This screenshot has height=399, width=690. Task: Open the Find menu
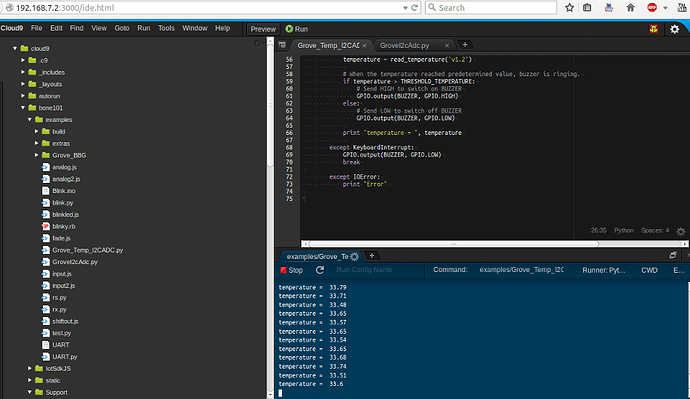coord(77,28)
